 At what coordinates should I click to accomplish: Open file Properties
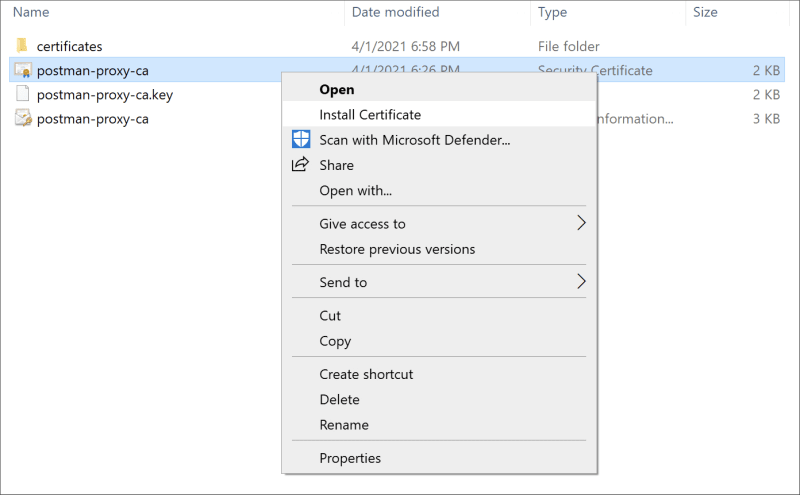[x=350, y=458]
